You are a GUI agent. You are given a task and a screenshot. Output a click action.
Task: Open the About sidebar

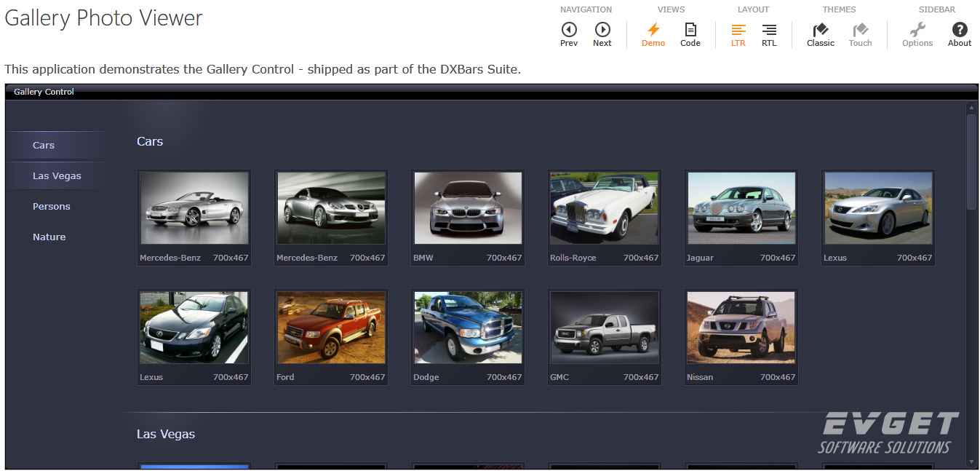point(960,34)
